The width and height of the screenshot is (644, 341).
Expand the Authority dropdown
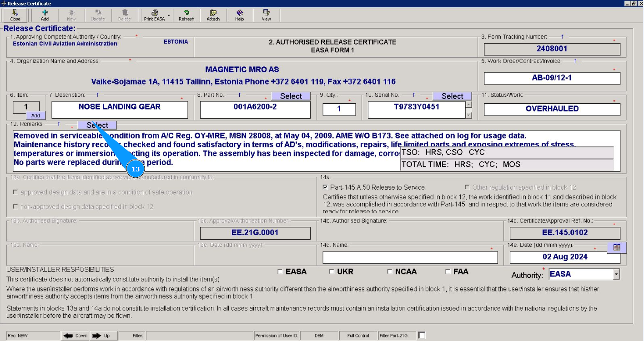tap(616, 274)
